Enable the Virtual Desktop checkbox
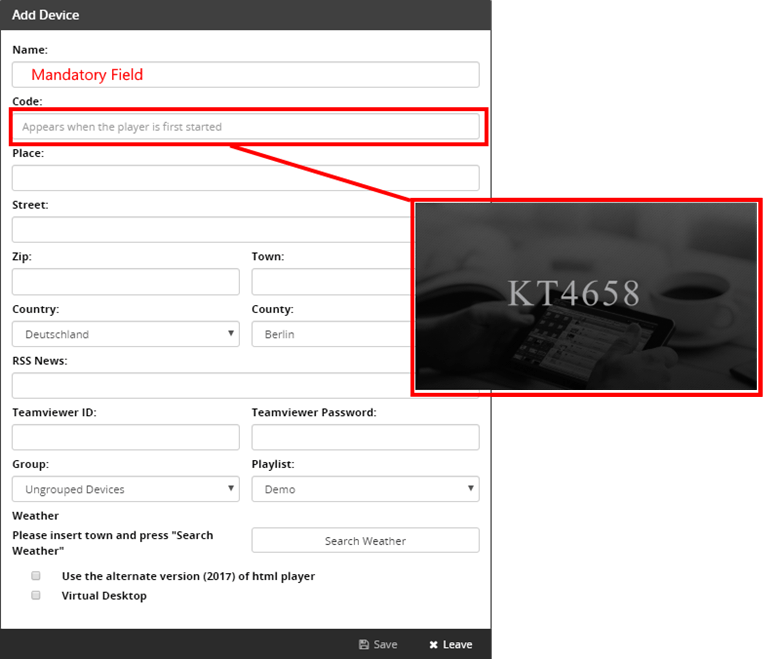Viewport: 780px width, 659px height. [36, 595]
